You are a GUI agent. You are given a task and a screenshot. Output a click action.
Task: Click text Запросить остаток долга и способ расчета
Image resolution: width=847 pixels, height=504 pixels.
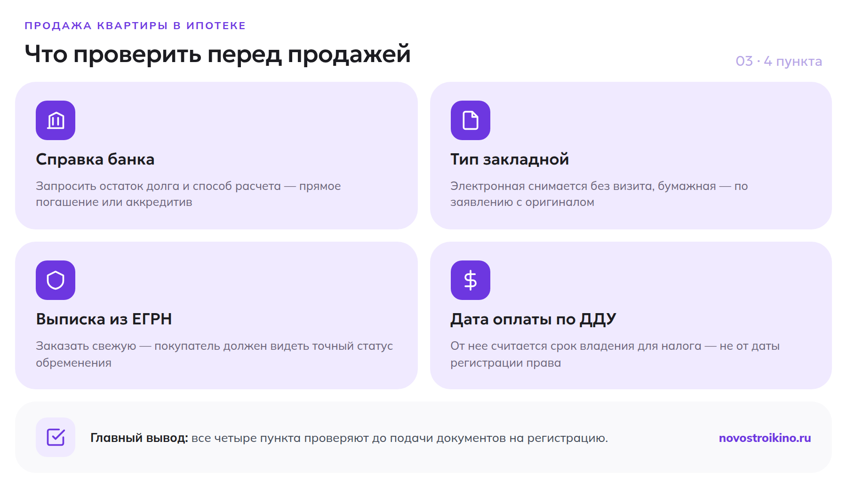[x=158, y=186]
